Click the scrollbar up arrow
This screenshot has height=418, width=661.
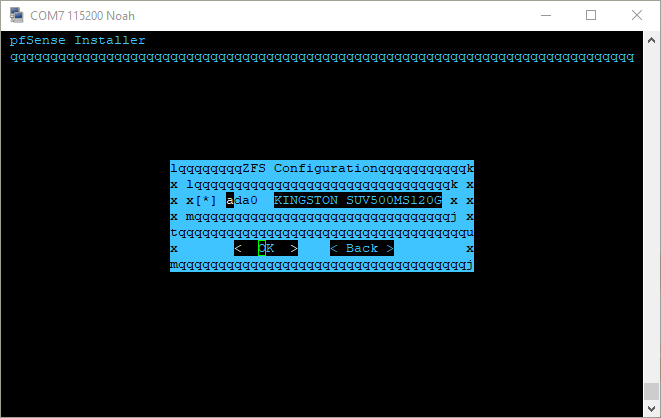(x=651, y=40)
